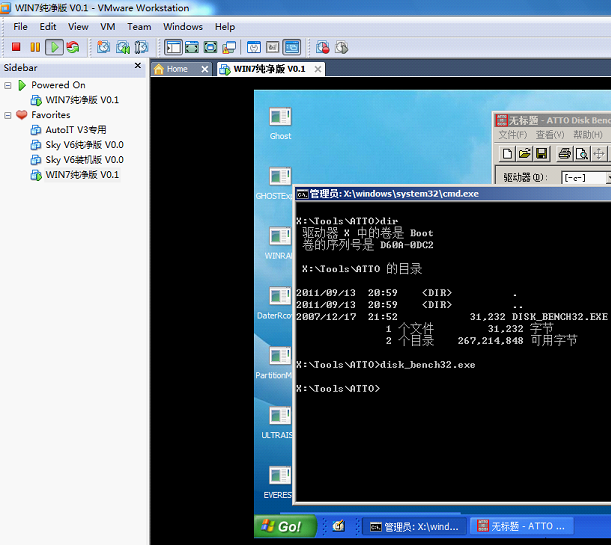Open the 文件(F) menu in ATTO window

point(513,135)
